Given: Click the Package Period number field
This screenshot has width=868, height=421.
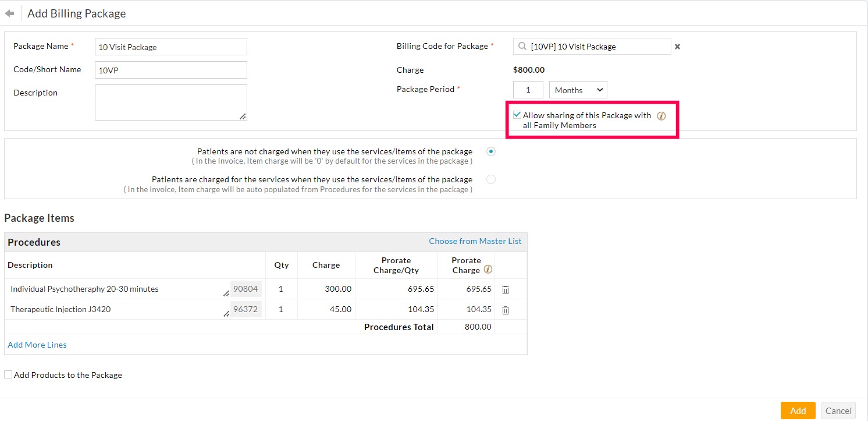Looking at the screenshot, I should pos(528,90).
